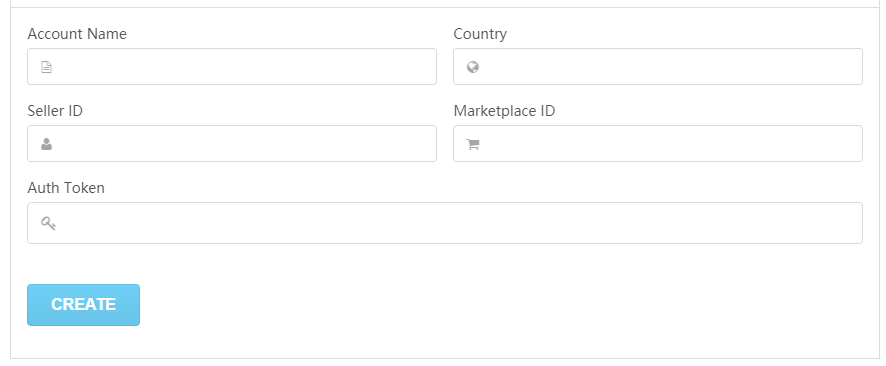Select the Country input field

(x=658, y=67)
